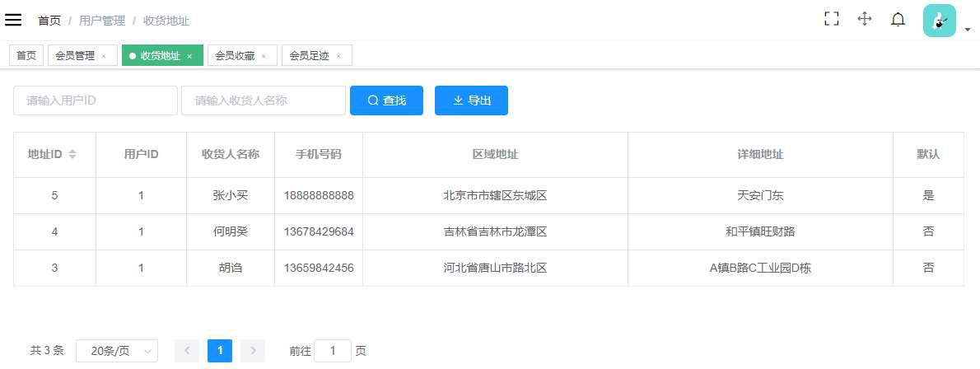Enter fullscreen mode via fullscreen icon
Screen dimensions: 980x369
coord(831,19)
